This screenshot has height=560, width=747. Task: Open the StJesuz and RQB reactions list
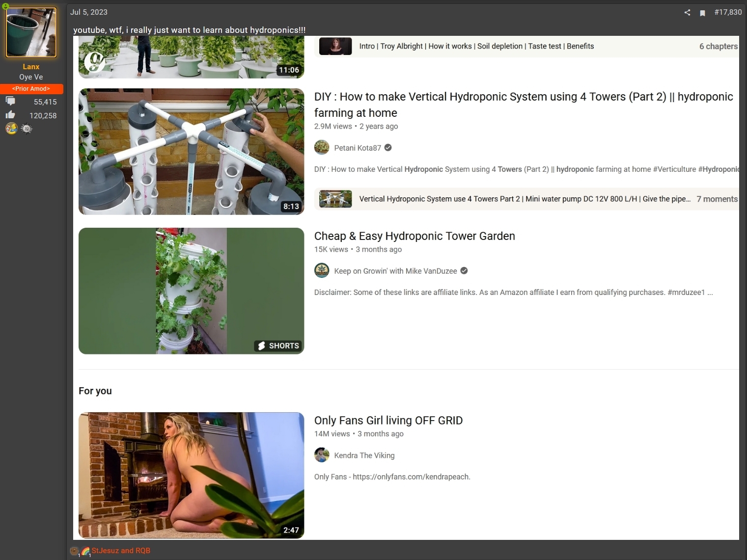coord(121,551)
